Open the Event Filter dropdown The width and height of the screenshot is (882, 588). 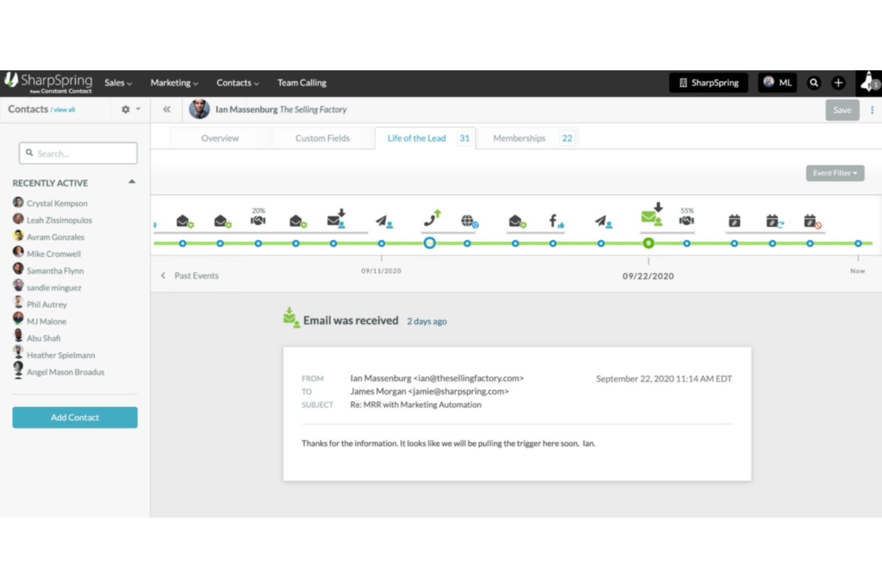[x=834, y=173]
